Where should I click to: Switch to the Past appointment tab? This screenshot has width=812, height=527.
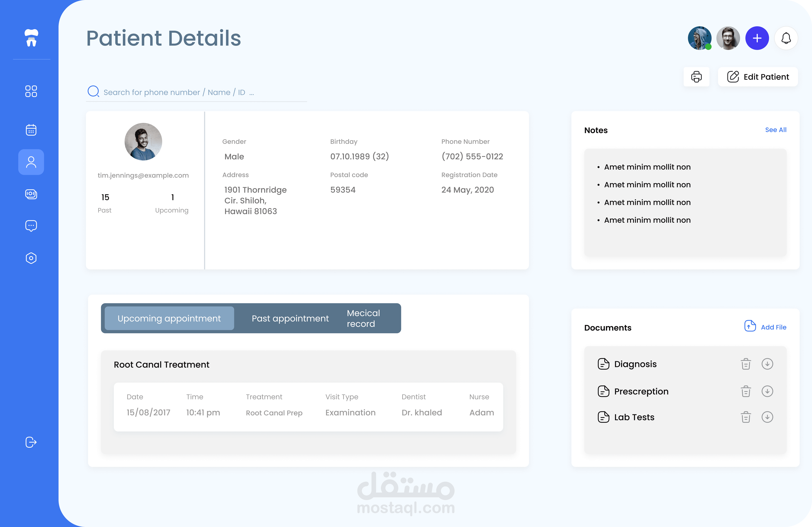pos(290,318)
